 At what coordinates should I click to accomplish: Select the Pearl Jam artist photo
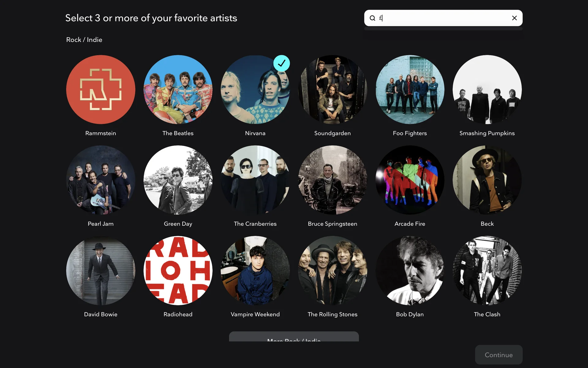pos(100,180)
